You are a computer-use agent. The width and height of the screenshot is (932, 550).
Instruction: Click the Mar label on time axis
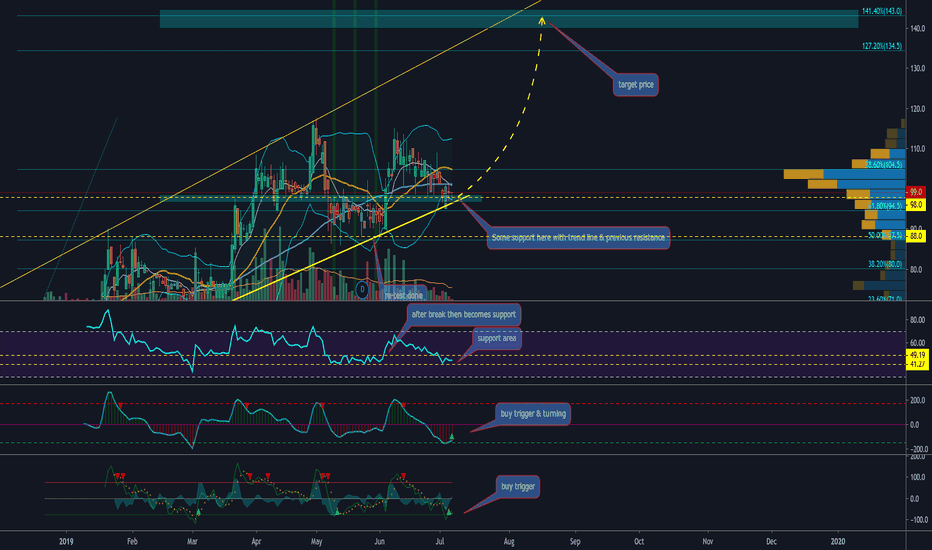(x=191, y=542)
